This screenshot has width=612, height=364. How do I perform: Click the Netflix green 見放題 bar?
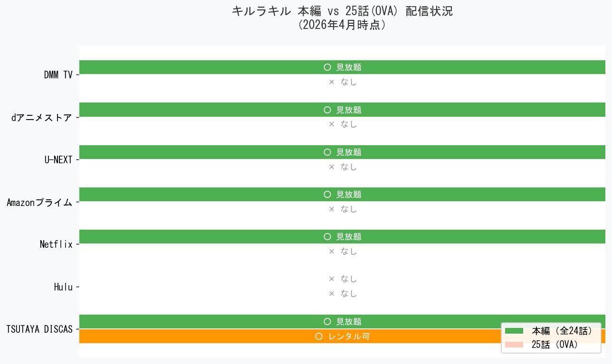pos(342,237)
